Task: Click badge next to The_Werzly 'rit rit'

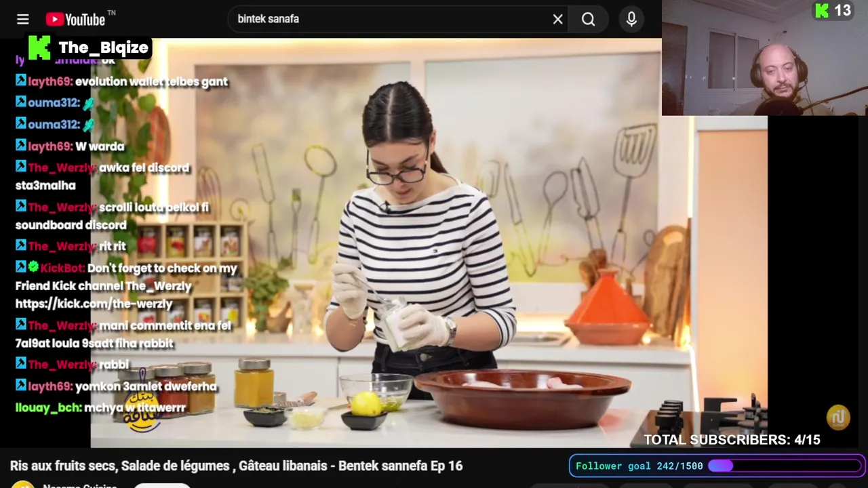Action: point(21,245)
